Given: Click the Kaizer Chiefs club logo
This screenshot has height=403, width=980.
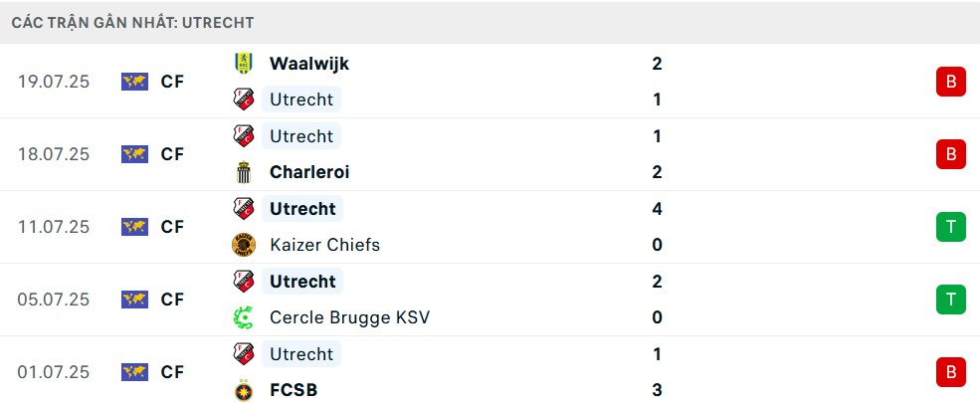Looking at the screenshot, I should coord(243,245).
